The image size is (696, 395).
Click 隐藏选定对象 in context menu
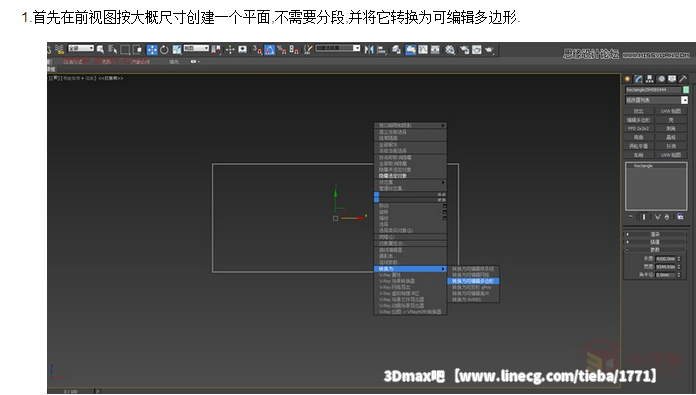coord(410,176)
